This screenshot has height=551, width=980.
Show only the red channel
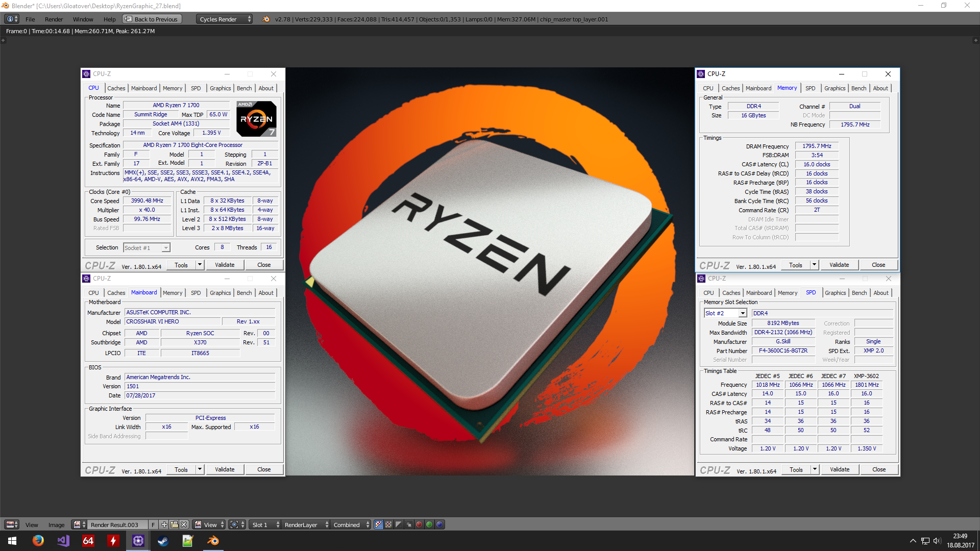[419, 524]
